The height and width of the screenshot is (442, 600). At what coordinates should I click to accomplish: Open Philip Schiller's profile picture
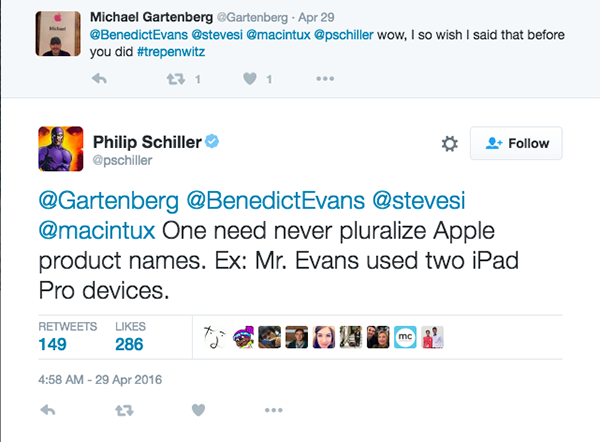59,149
